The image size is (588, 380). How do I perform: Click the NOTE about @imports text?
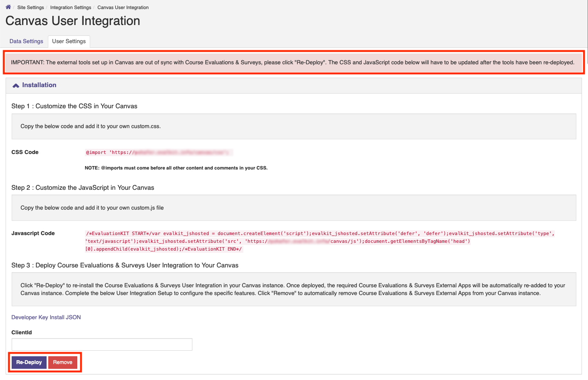click(175, 168)
